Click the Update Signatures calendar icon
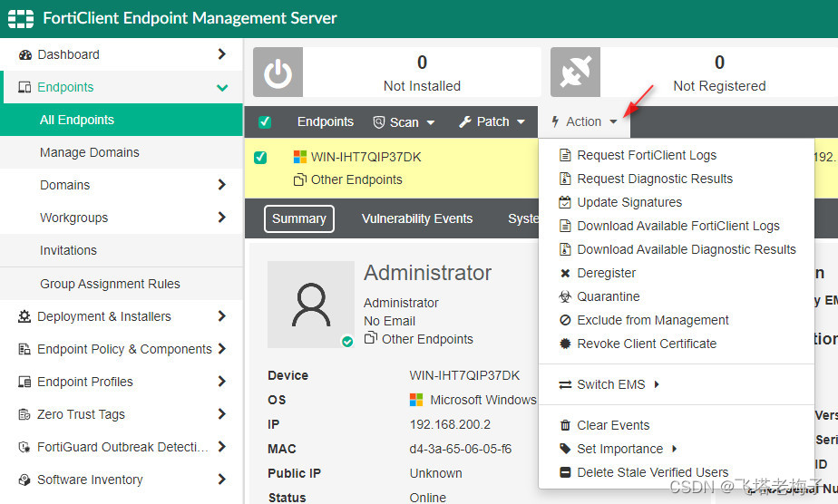 point(565,202)
